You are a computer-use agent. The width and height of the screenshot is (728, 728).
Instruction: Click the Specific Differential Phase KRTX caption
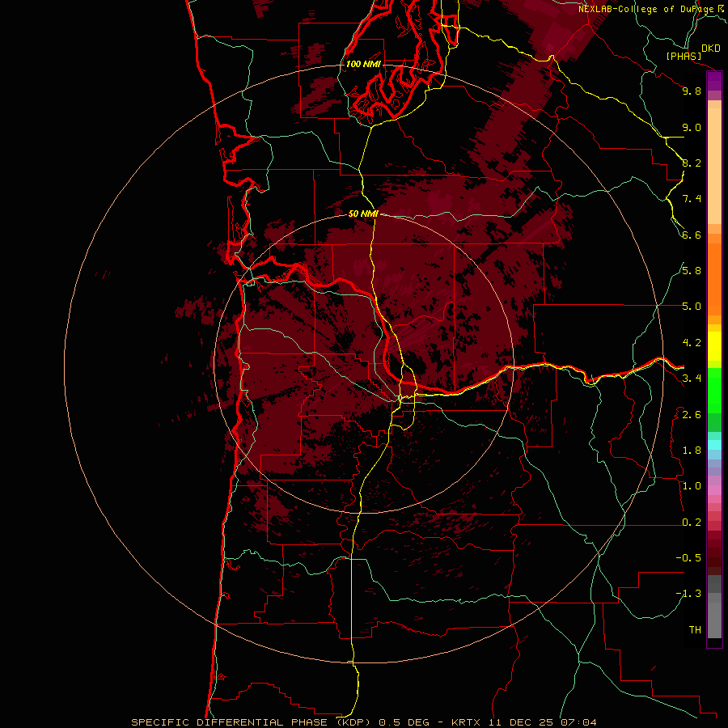[x=364, y=722]
